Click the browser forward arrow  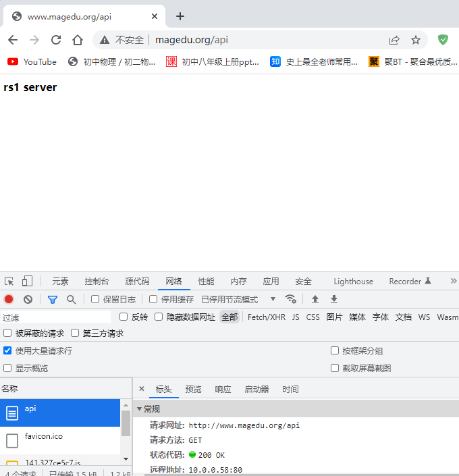coord(34,40)
